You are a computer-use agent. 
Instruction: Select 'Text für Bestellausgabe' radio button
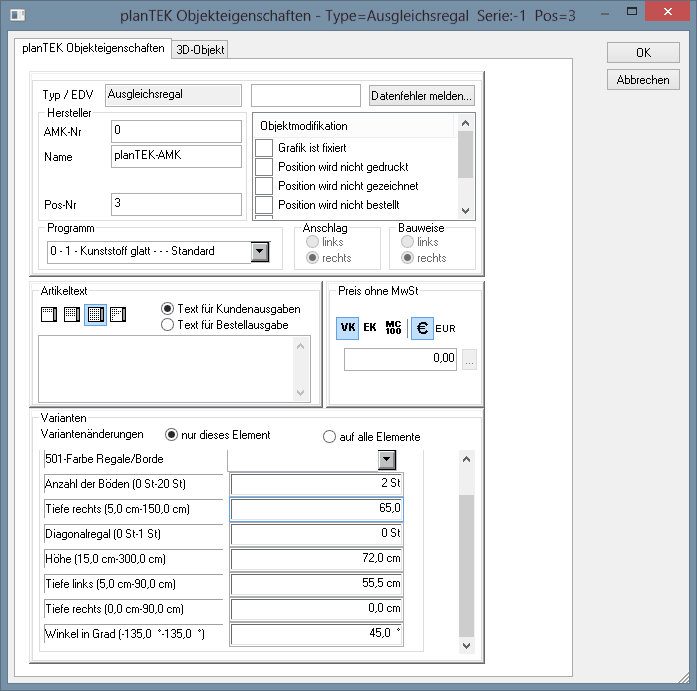tap(168, 325)
